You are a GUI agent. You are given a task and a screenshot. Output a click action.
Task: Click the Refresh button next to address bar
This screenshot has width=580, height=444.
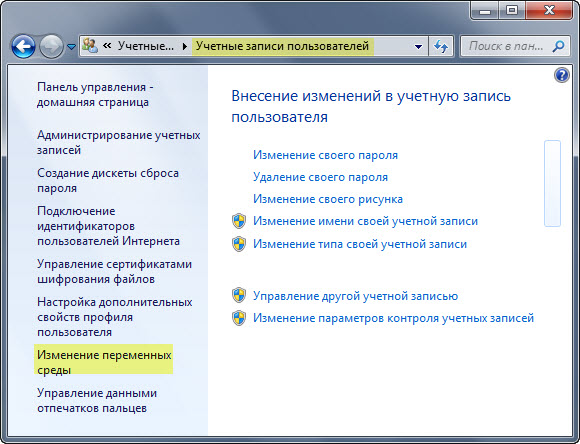point(441,47)
